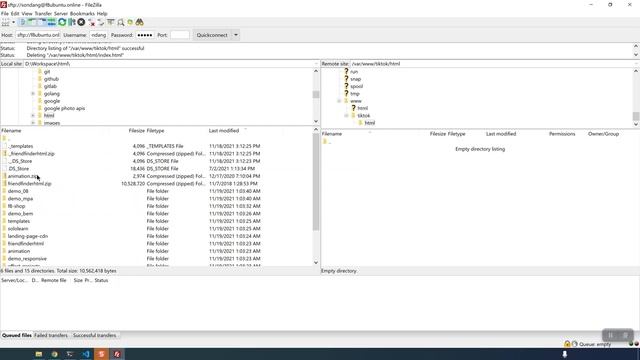This screenshot has width=640, height=360.
Task: Open the View menu
Action: pyautogui.click(x=27, y=13)
